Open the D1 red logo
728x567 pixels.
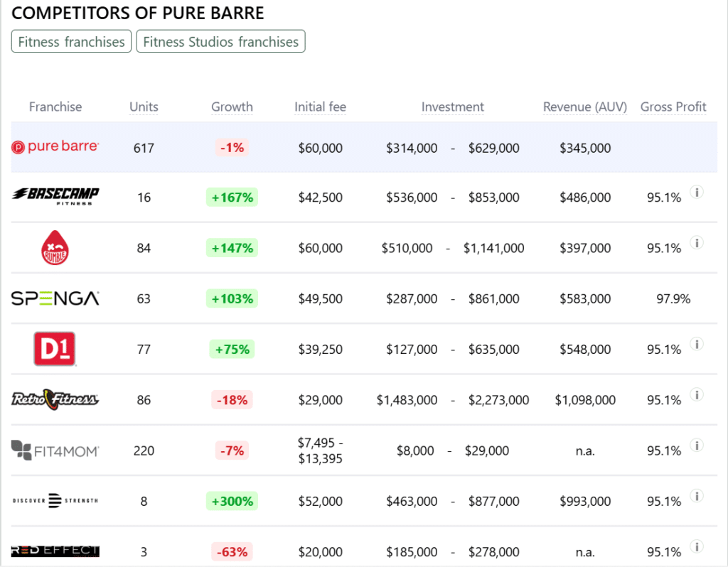(x=55, y=349)
